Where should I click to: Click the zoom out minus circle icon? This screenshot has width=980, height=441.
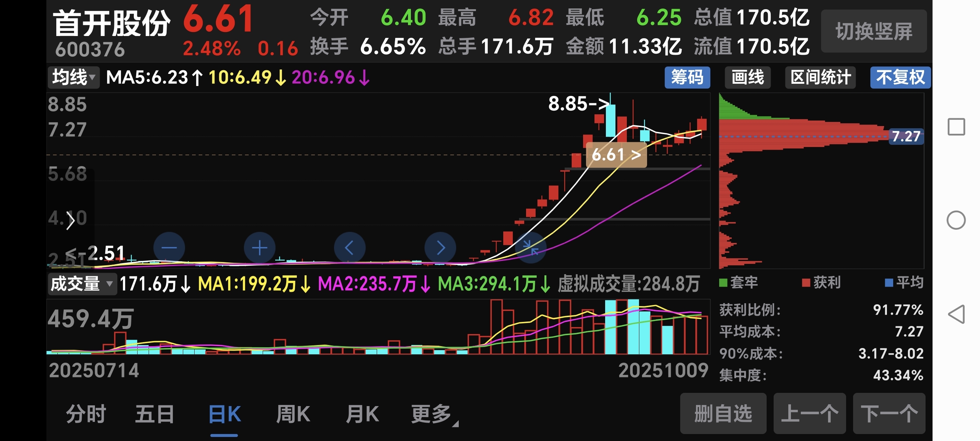169,248
